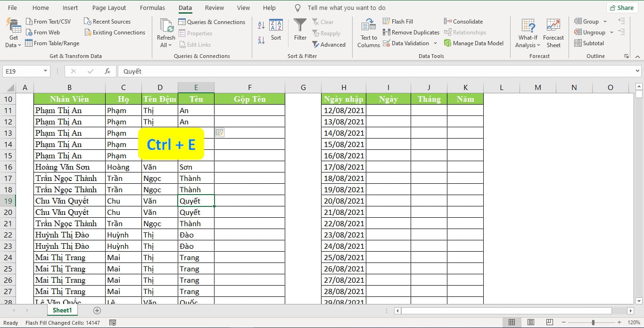644x328 pixels.
Task: Click the Subtotal icon
Action: 578,43
